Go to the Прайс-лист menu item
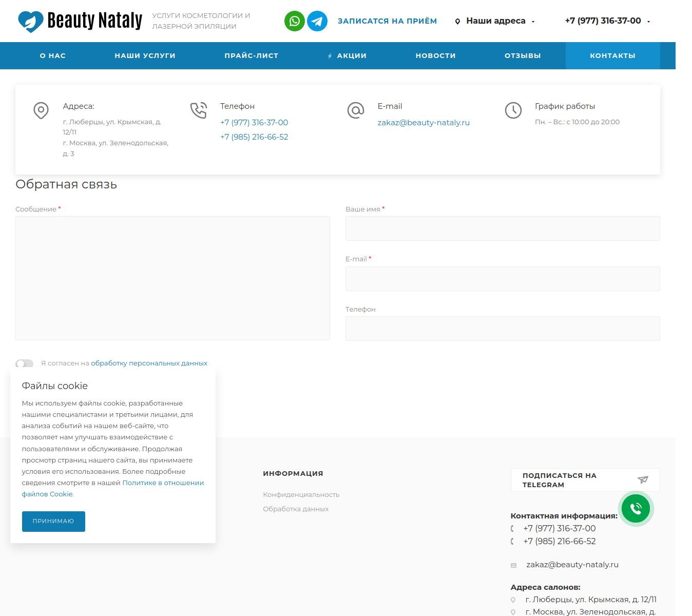 coord(251,55)
